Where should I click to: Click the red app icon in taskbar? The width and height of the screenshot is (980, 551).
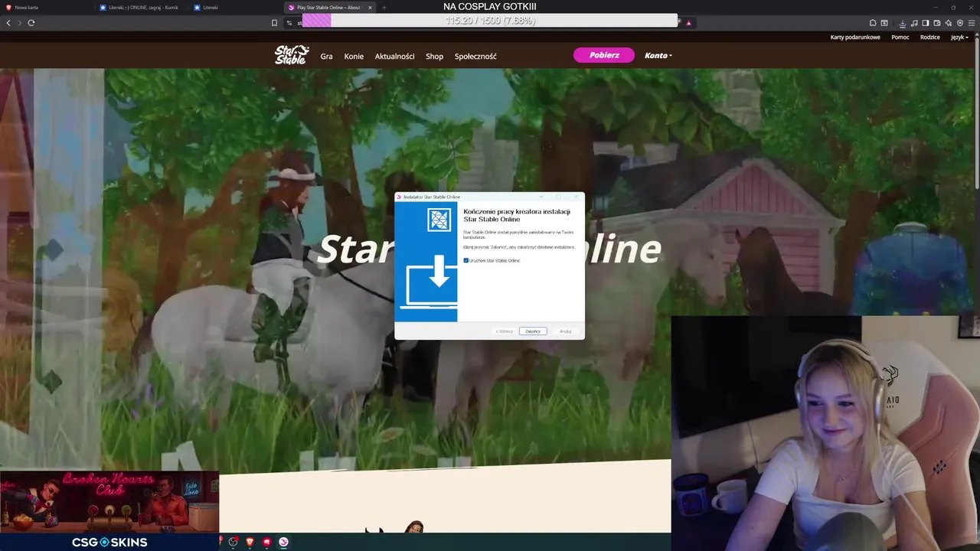[x=266, y=542]
